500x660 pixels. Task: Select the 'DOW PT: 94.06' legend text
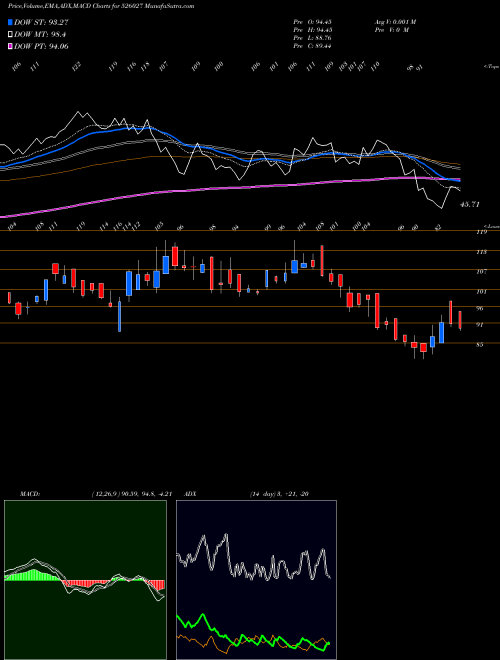tap(41, 46)
